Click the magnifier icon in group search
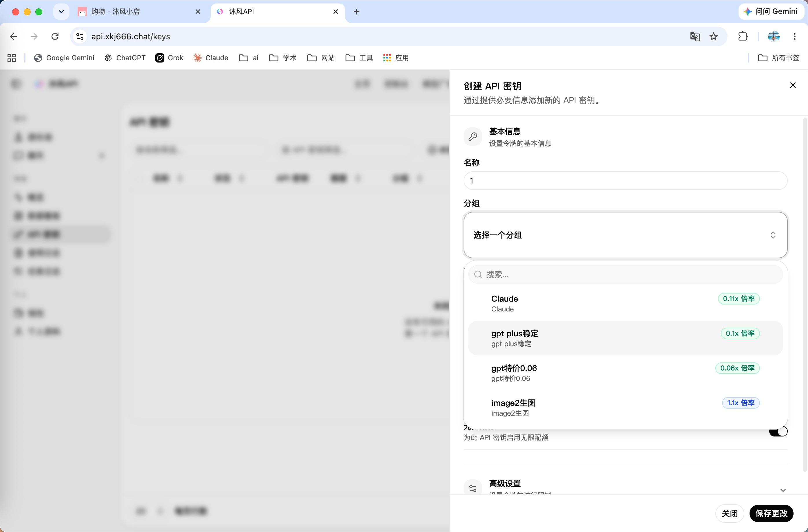808x532 pixels. (x=478, y=274)
